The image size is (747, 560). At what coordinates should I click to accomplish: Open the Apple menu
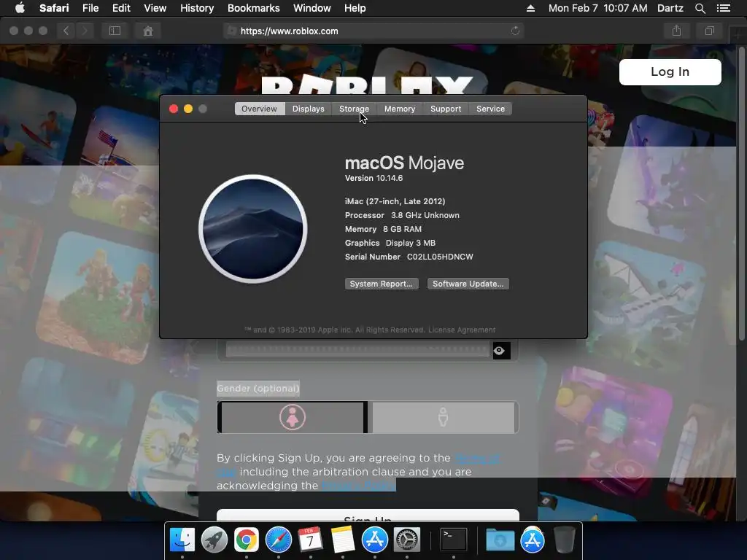tap(20, 8)
